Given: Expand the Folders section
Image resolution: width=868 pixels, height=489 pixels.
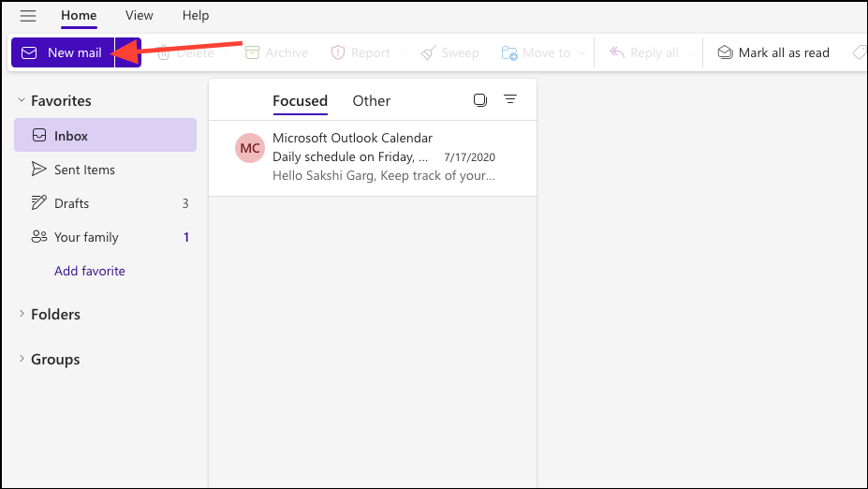Looking at the screenshot, I should pyautogui.click(x=22, y=314).
